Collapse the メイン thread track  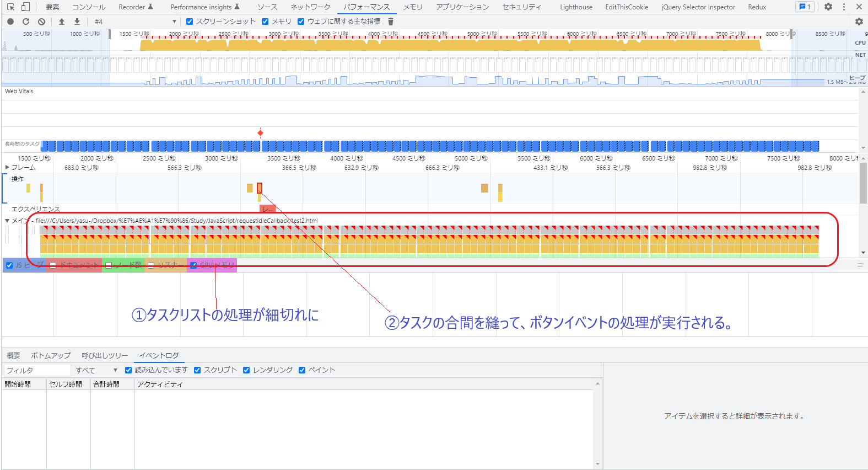tap(7, 221)
